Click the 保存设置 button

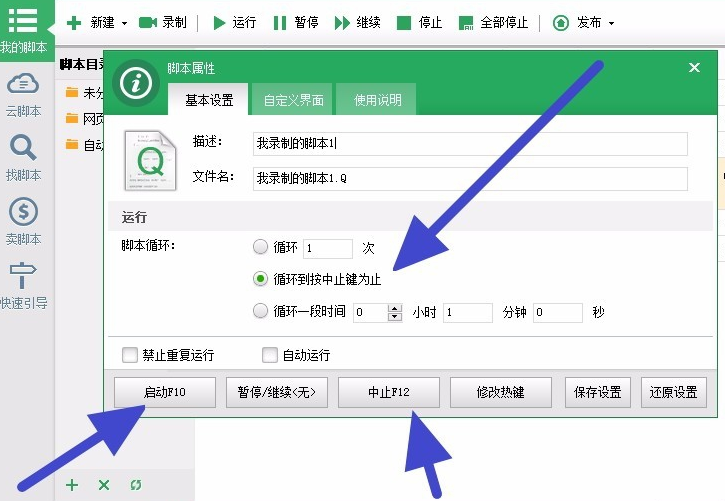pyautogui.click(x=597, y=393)
